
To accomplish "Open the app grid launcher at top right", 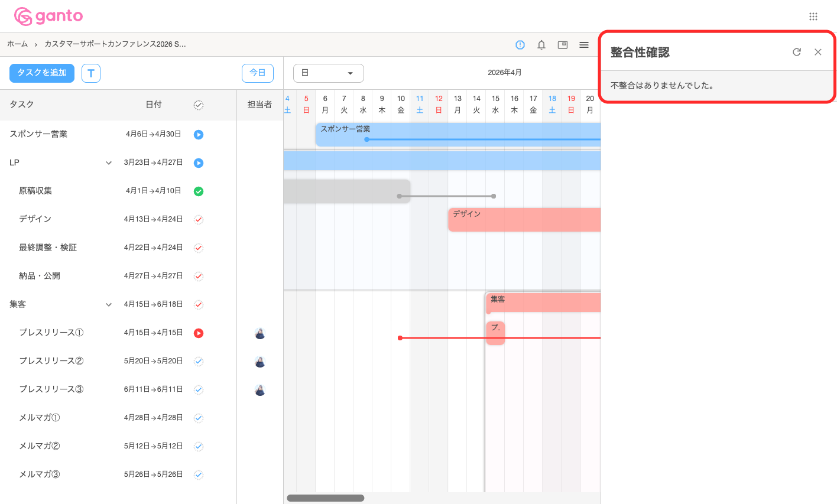I will pos(813,16).
